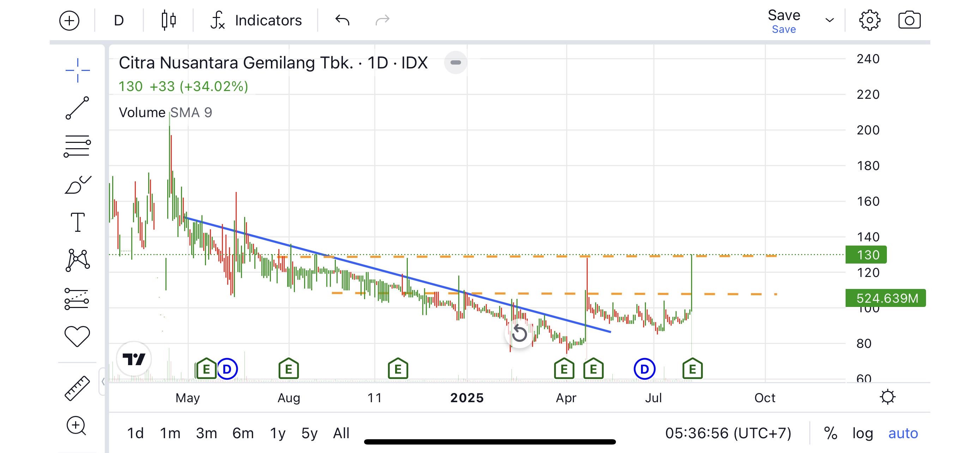Select the zoom-in magnifier tool

point(77,425)
